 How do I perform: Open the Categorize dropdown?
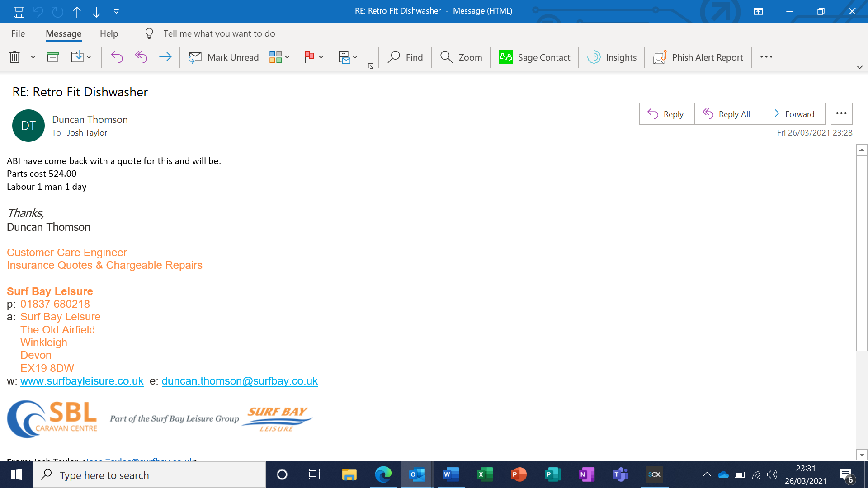(x=279, y=57)
